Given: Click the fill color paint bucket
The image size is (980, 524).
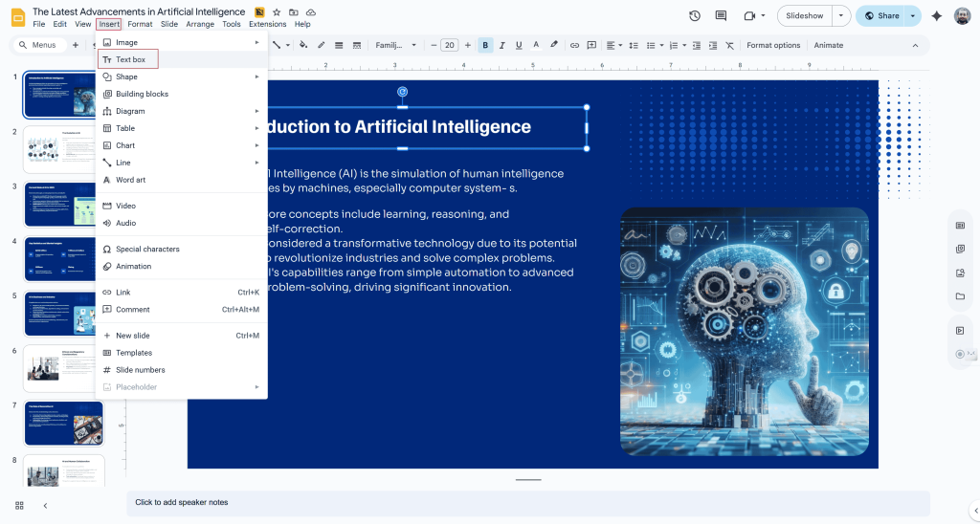Looking at the screenshot, I should click(x=303, y=45).
